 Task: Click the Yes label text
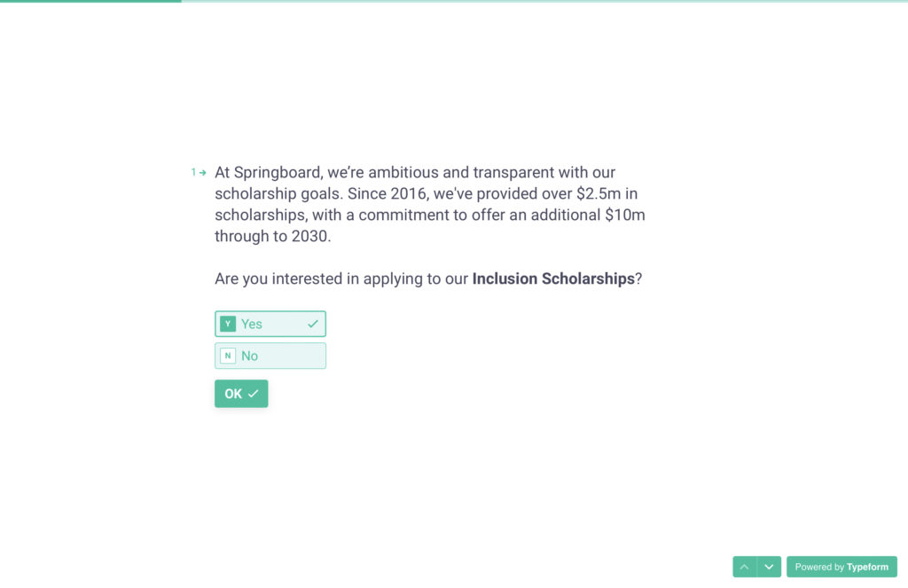pos(252,324)
